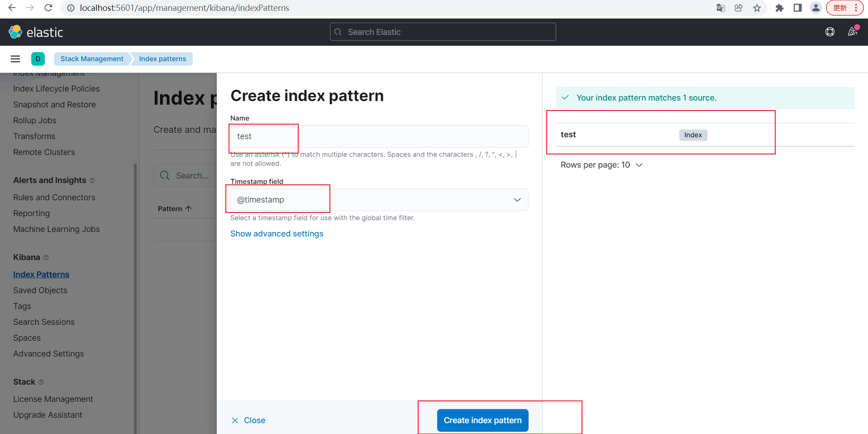
Task: Click Show advanced settings link
Action: [277, 234]
